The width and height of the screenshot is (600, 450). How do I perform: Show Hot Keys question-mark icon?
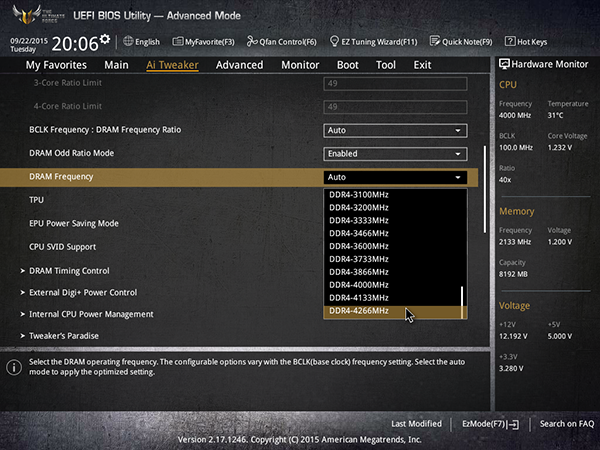point(510,41)
